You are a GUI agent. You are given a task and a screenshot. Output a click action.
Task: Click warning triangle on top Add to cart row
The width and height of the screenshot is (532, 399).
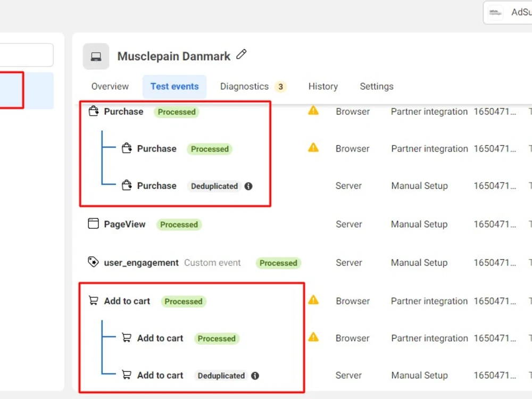pos(313,300)
